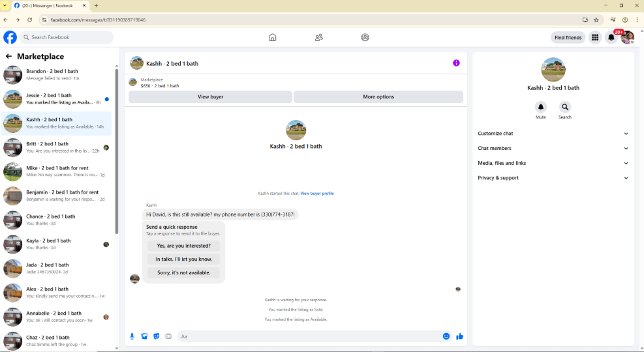Open the Jada 2 bed 1 bath conversation

pyautogui.click(x=56, y=269)
